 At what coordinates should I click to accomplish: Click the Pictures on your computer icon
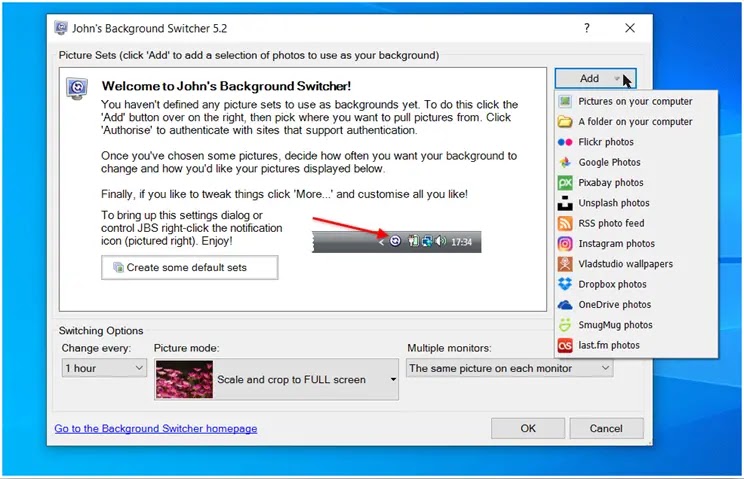(565, 101)
